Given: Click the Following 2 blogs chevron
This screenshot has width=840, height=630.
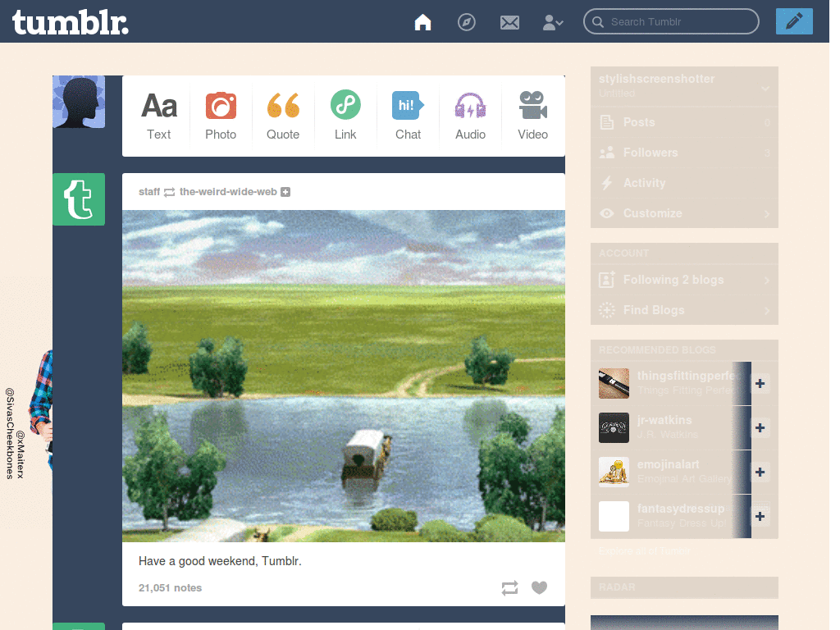Looking at the screenshot, I should [767, 281].
